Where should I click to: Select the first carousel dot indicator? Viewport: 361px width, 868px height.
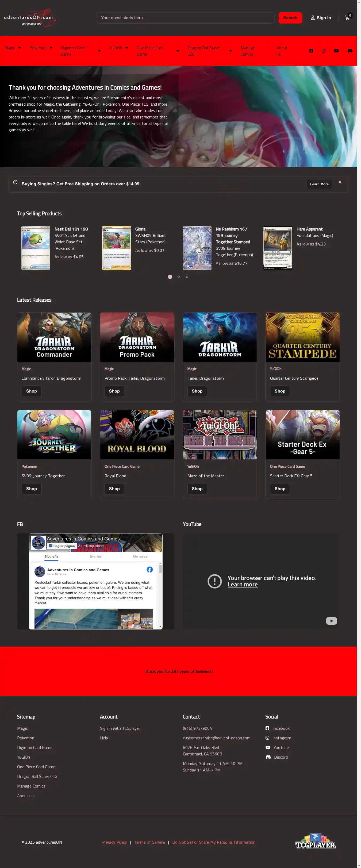click(170, 277)
